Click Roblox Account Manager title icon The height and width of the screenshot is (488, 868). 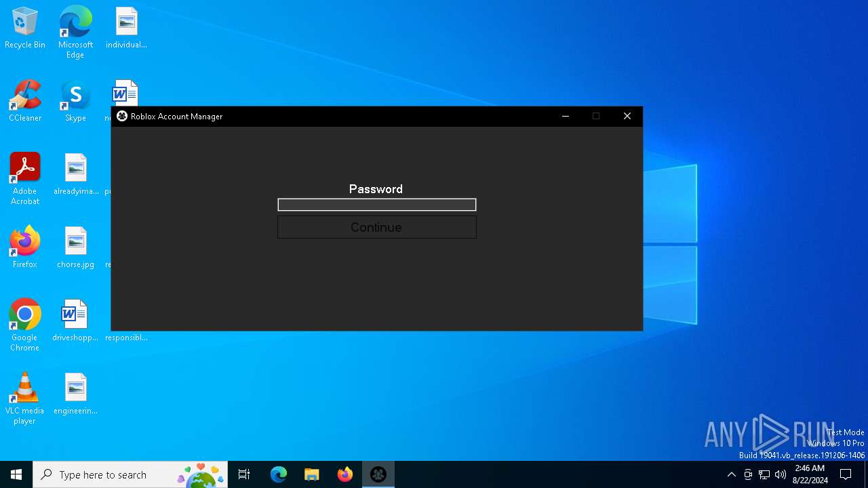[122, 117]
